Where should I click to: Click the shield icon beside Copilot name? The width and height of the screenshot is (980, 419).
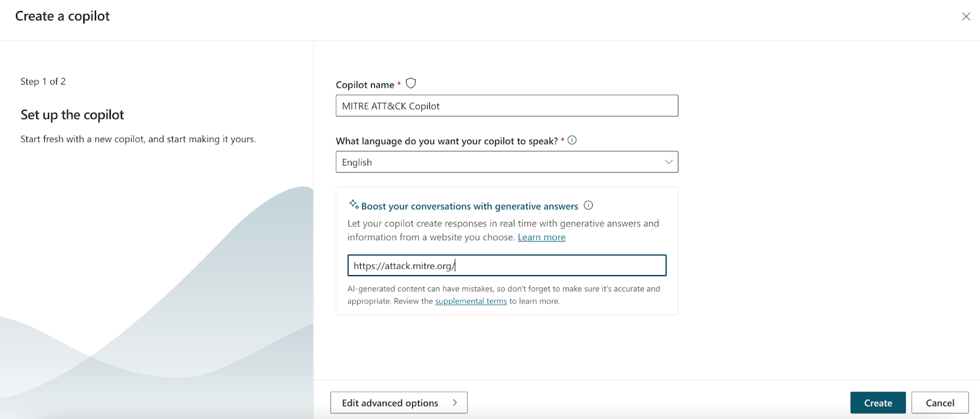coord(411,83)
